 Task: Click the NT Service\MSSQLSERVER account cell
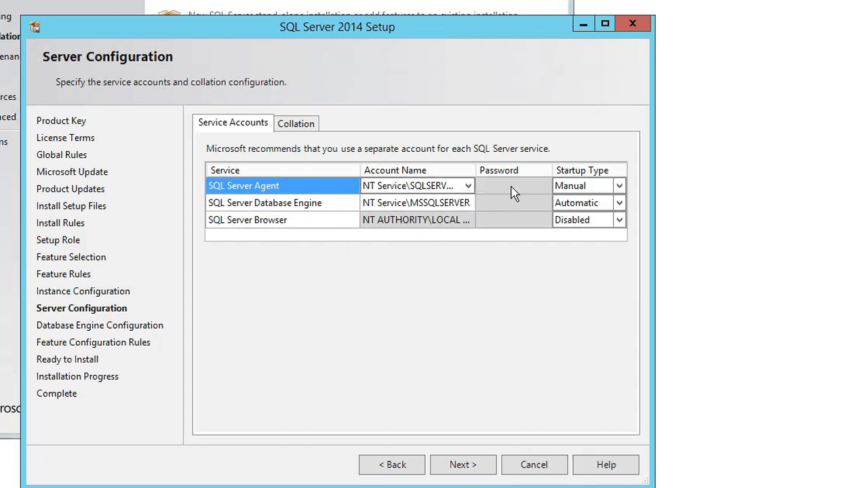tap(418, 203)
